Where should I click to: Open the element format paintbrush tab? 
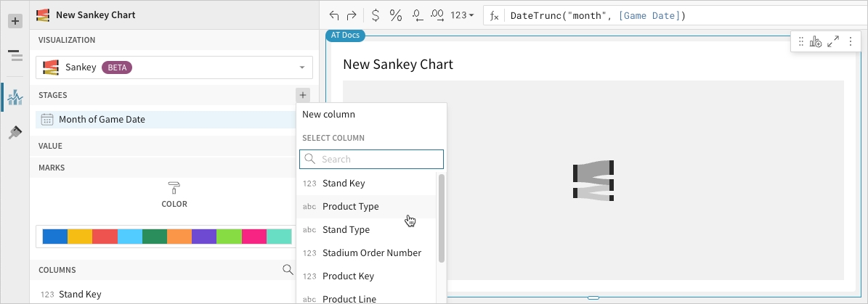pyautogui.click(x=15, y=132)
